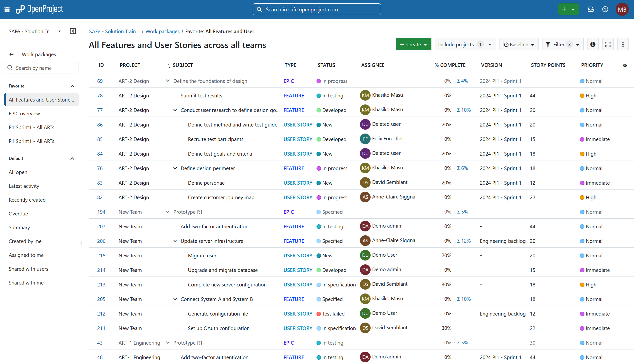This screenshot has height=364, width=634.
Task: Click the DA avatar on Upgrade and migrate database row
Action: pyautogui.click(x=365, y=270)
